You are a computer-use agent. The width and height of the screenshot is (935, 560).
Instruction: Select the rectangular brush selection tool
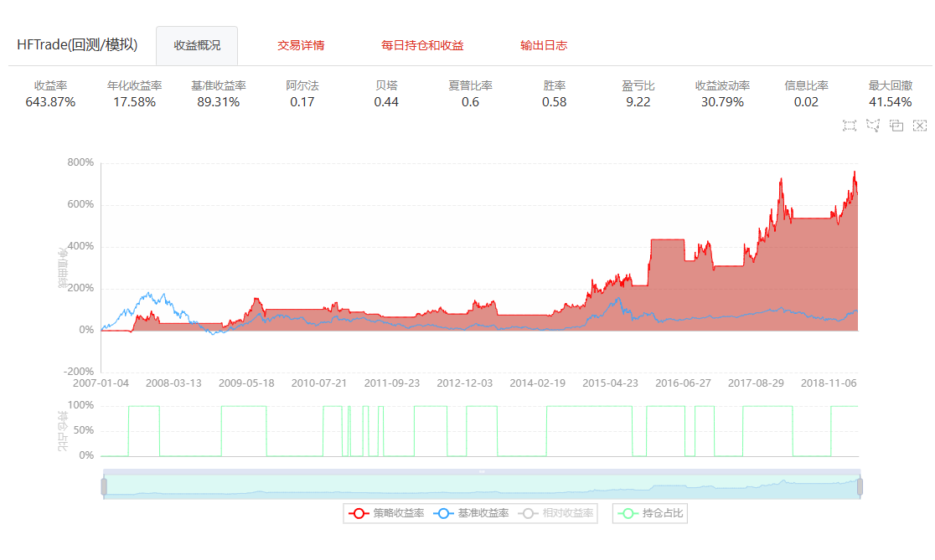[850, 126]
